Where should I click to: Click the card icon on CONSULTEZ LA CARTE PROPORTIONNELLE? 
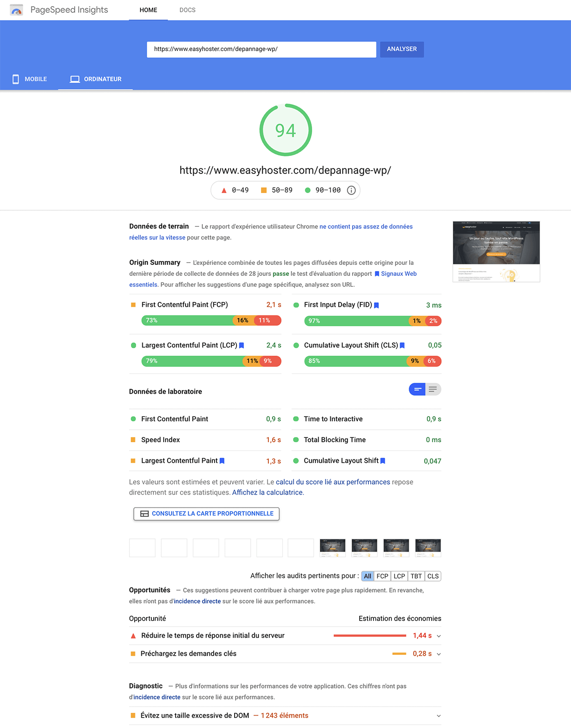pos(144,514)
